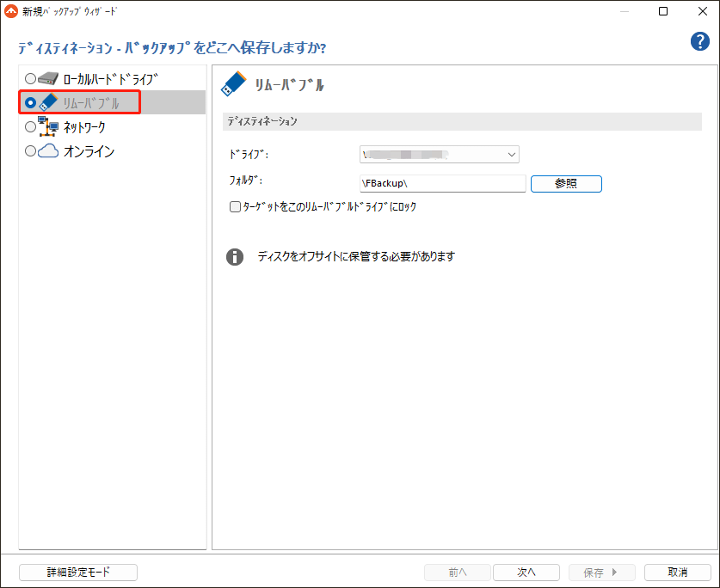
Task: Click the large USB icon in panel header
Action: point(234,84)
